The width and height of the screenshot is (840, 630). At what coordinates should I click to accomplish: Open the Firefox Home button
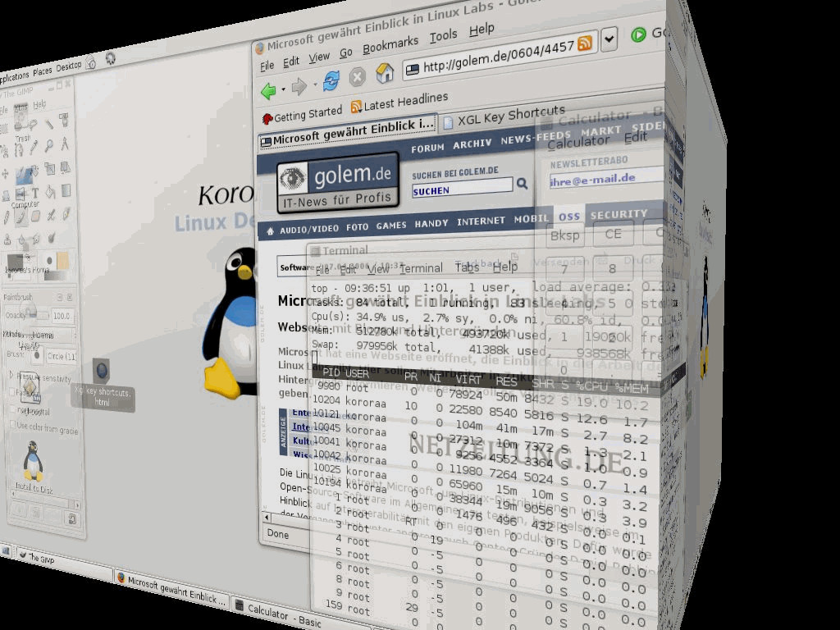click(384, 73)
